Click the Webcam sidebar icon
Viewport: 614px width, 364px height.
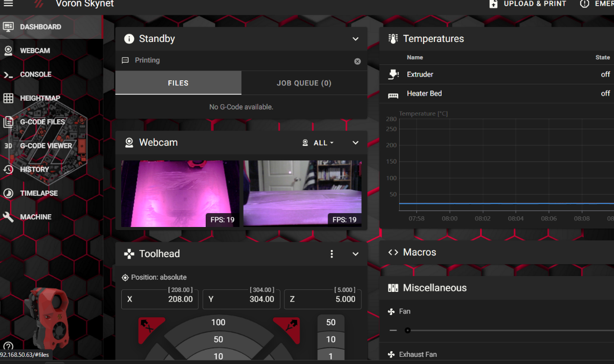tap(8, 51)
